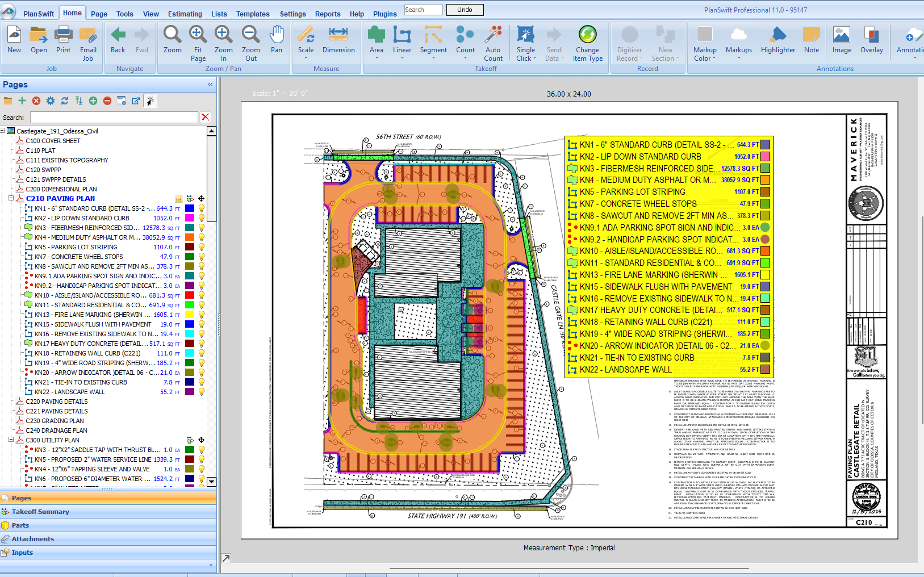Open the Linear tool dropdown arrow

pos(402,58)
